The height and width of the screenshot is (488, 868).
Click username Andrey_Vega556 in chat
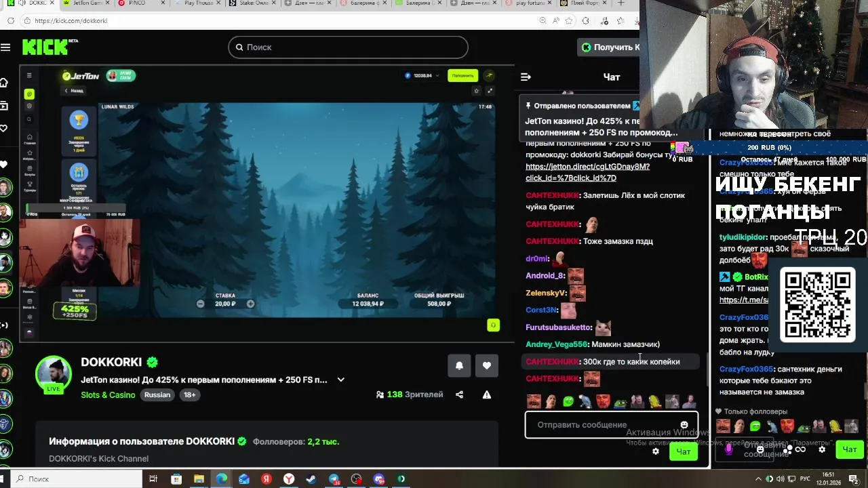point(555,344)
